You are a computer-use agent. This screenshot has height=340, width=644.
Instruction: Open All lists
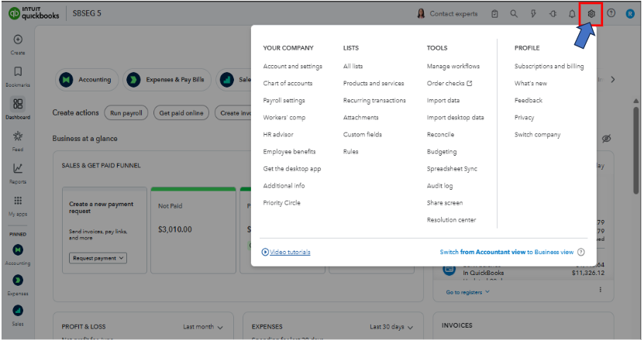pos(353,66)
